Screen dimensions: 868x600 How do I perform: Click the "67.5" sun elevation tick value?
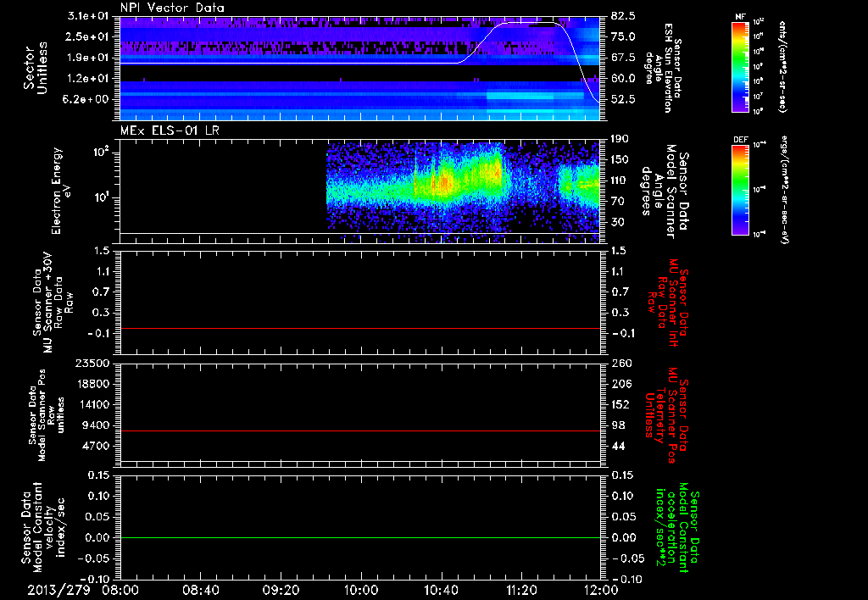623,58
